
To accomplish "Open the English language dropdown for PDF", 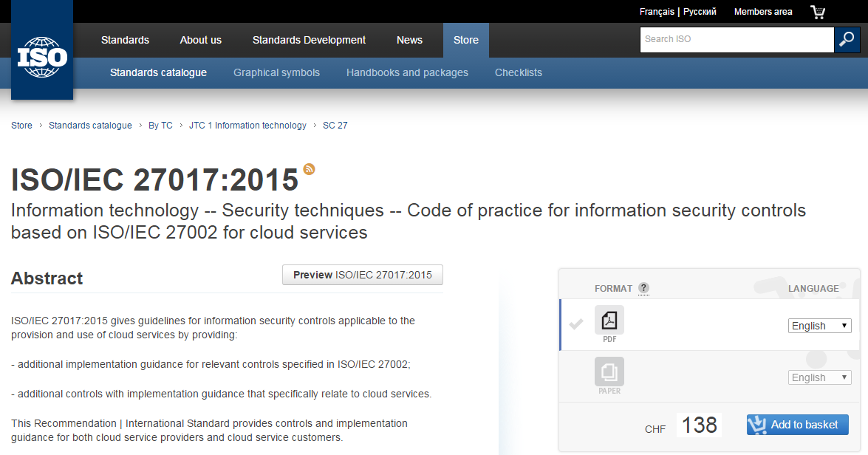I will tap(819, 326).
